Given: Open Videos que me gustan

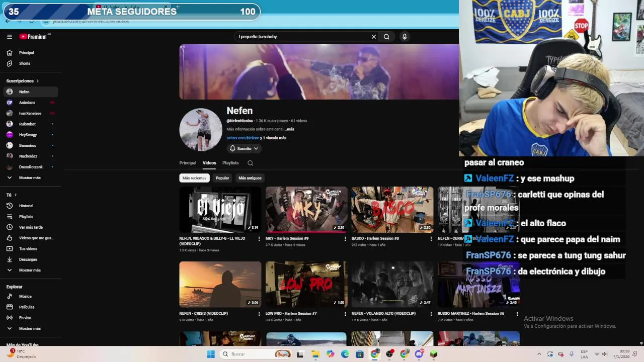Looking at the screenshot, I should pos(31,238).
